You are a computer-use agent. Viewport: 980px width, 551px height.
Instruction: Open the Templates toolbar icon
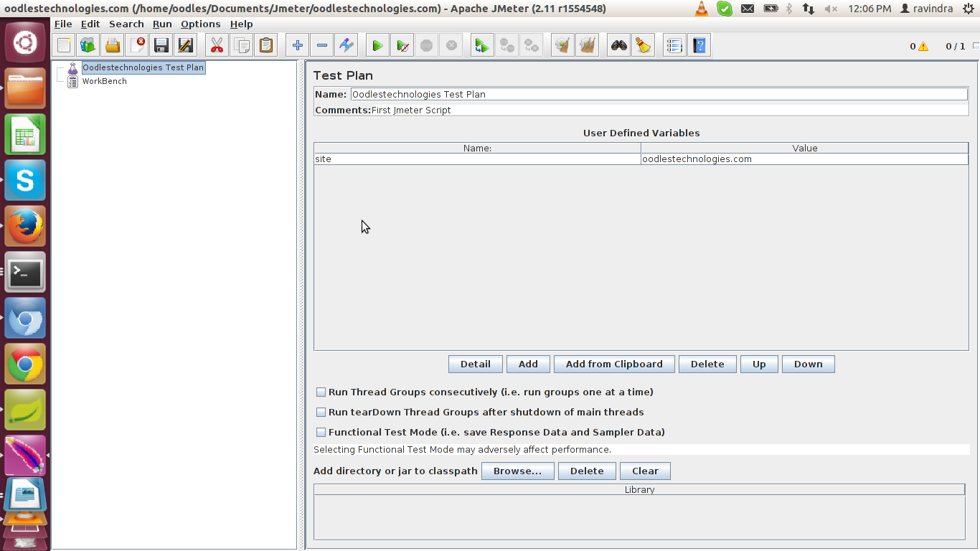[88, 46]
